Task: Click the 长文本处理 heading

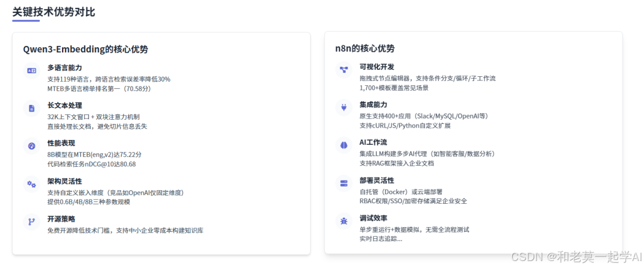Action: 64,105
